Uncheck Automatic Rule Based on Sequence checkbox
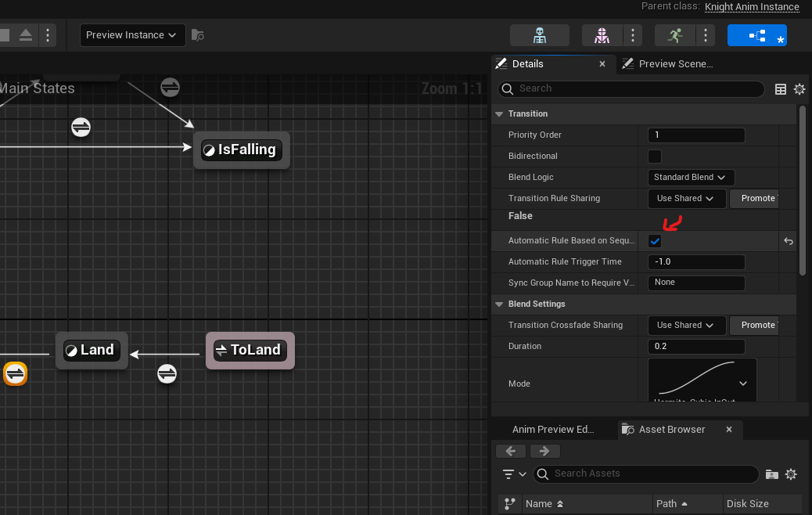Image resolution: width=812 pixels, height=515 pixels. pos(655,241)
